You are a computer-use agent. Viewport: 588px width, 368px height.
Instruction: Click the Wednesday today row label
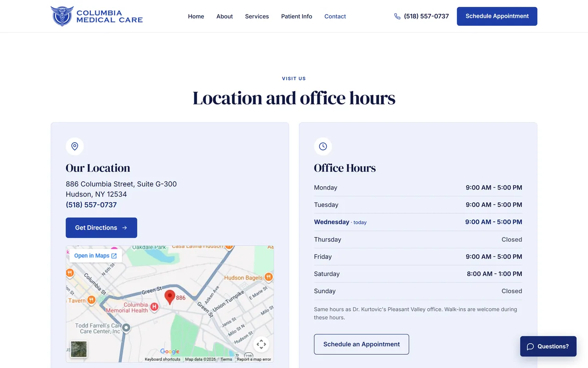pos(340,222)
